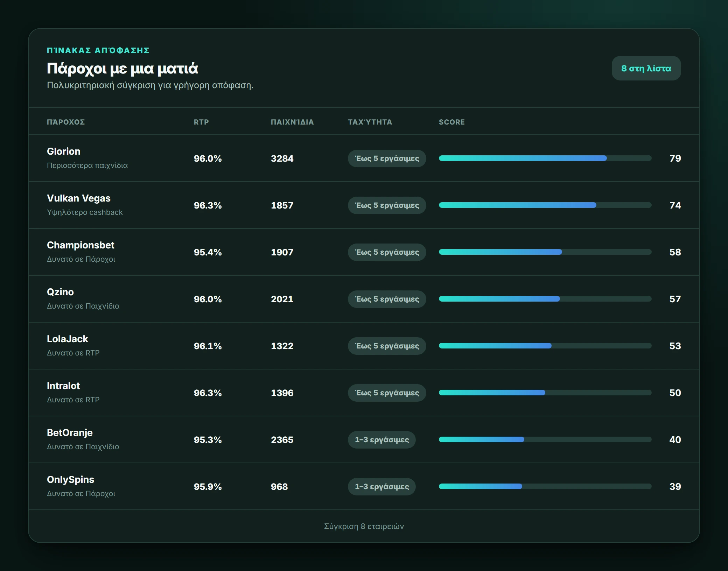This screenshot has width=728, height=571.
Task: Open the Vulkan Vegas provider name
Action: click(79, 198)
